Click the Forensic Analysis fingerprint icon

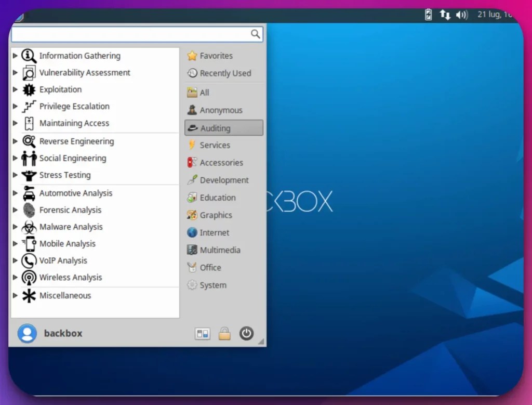29,210
